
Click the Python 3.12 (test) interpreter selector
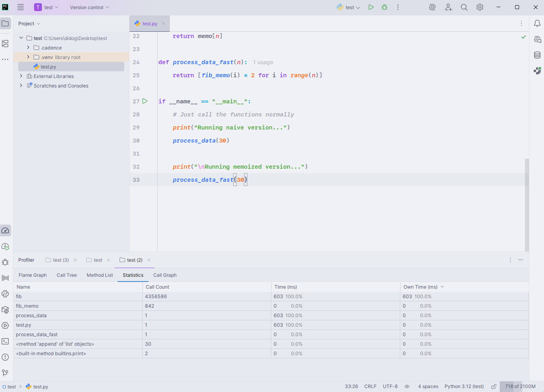pyautogui.click(x=464, y=386)
